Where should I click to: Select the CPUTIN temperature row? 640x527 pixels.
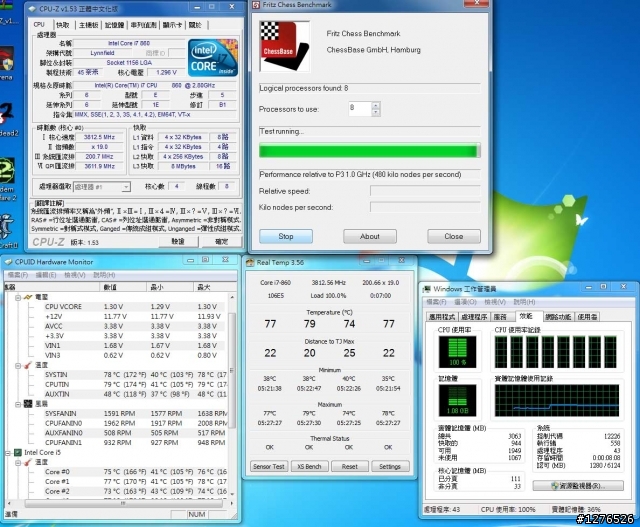(x=135, y=385)
